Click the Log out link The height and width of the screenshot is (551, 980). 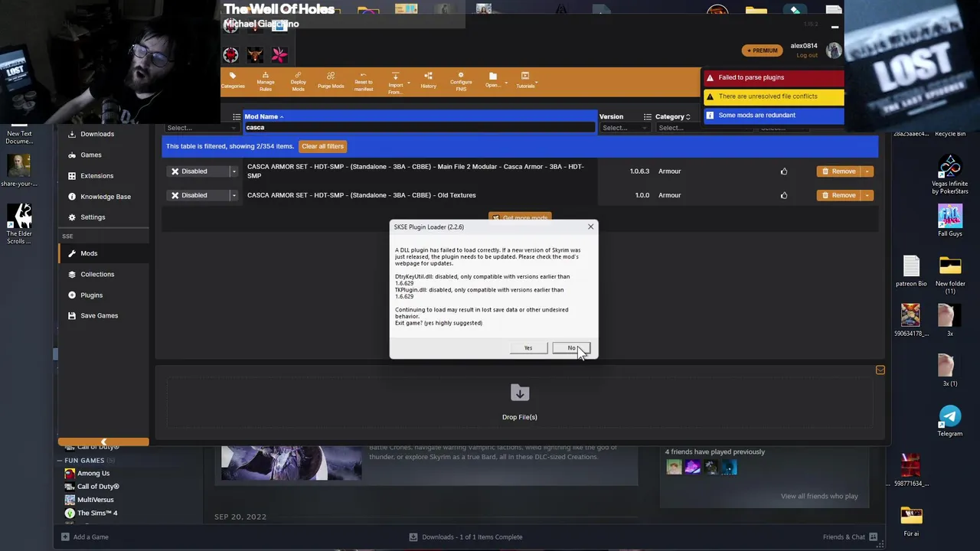click(807, 55)
